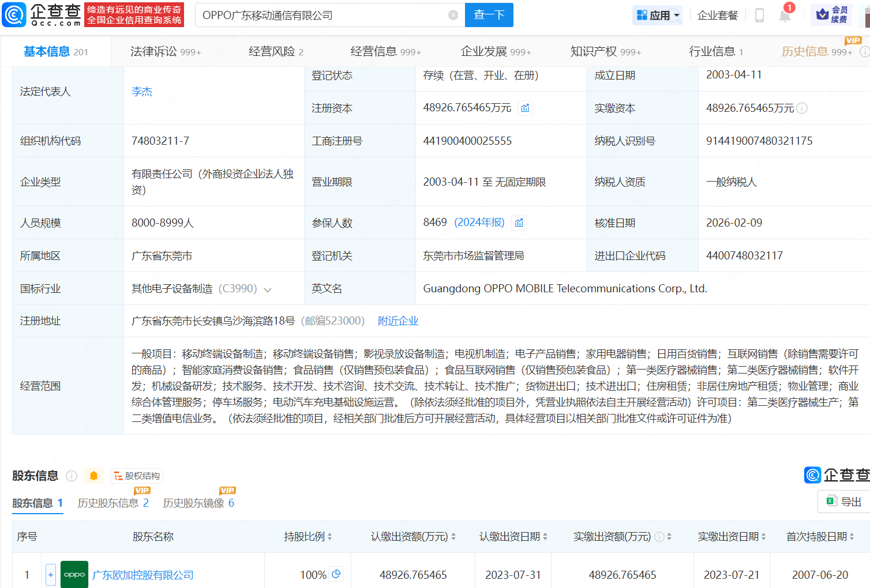870x588 pixels.
Task: Click the mobile phone app icon
Action: [759, 16]
